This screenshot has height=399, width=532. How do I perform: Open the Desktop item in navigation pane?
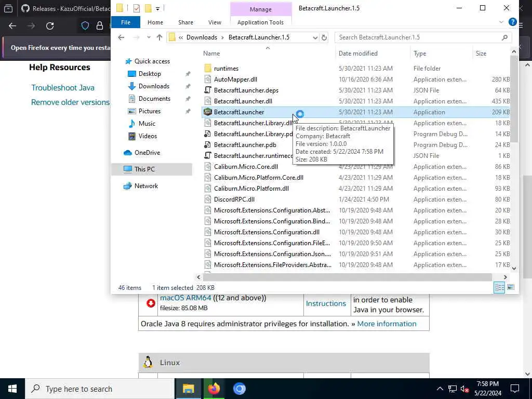[x=150, y=74]
